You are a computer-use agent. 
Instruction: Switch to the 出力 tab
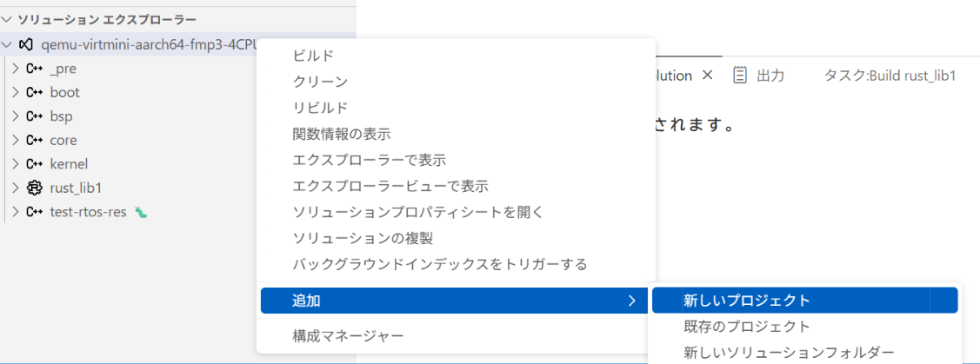[x=770, y=76]
